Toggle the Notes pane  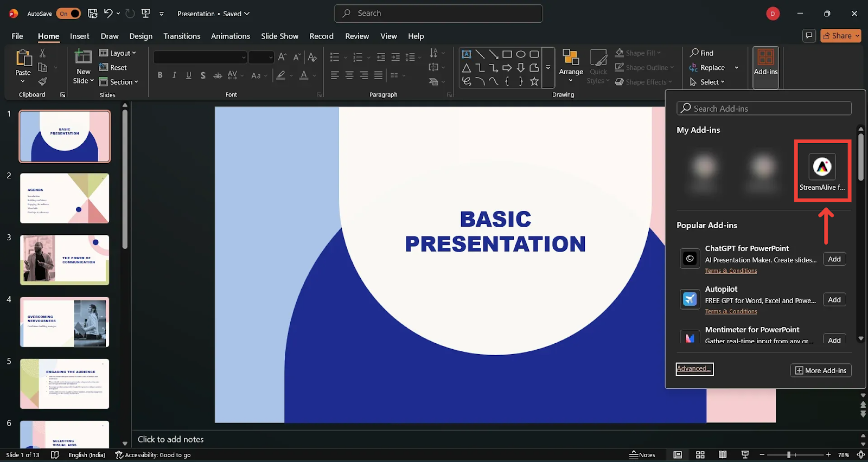click(642, 455)
